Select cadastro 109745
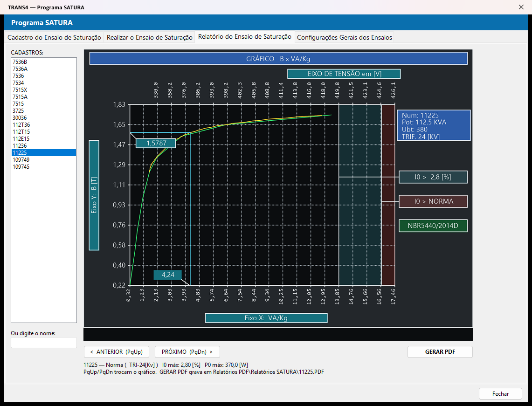This screenshot has height=406, width=532. pos(44,167)
